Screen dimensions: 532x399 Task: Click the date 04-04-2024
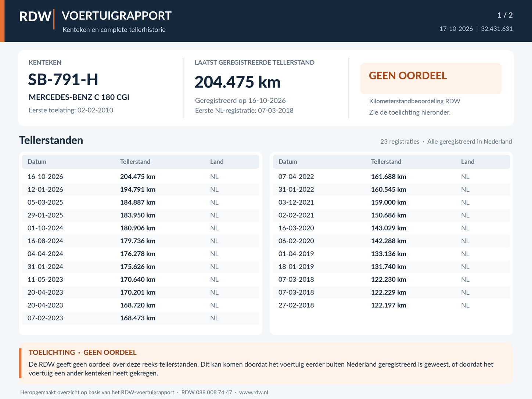(x=45, y=254)
